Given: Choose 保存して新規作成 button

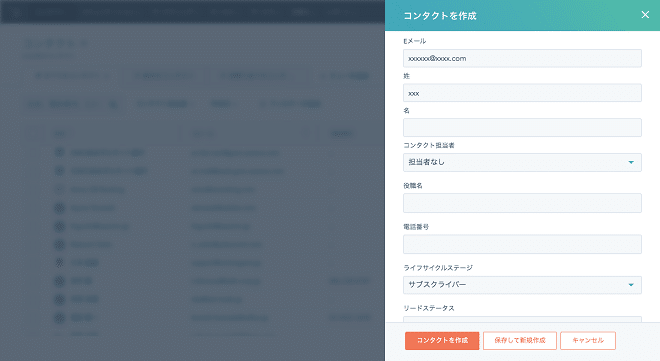Looking at the screenshot, I should tap(520, 340).
